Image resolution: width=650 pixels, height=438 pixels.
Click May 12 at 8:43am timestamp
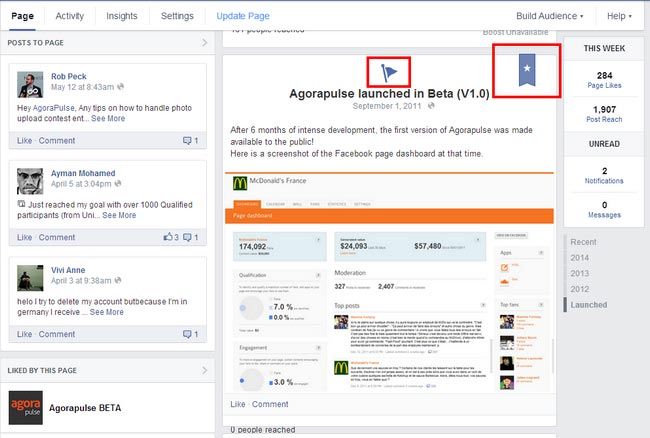click(x=82, y=87)
